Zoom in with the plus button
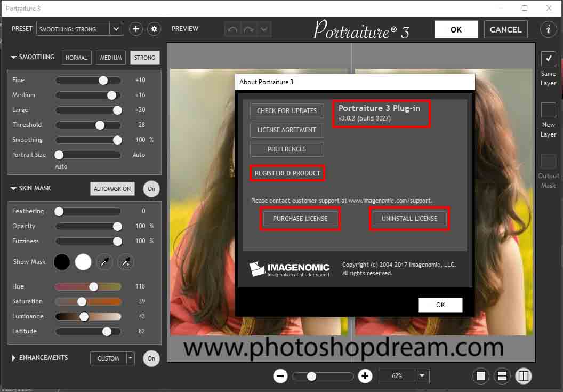 (x=365, y=376)
